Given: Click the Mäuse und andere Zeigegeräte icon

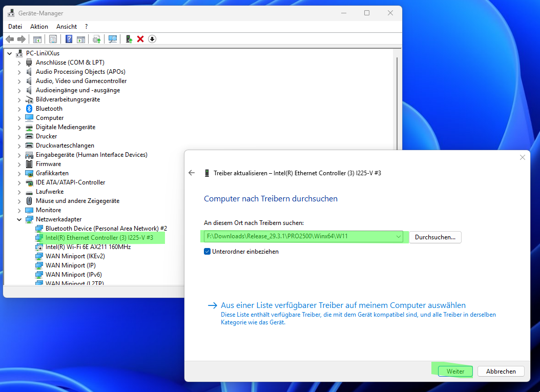Looking at the screenshot, I should (x=29, y=201).
